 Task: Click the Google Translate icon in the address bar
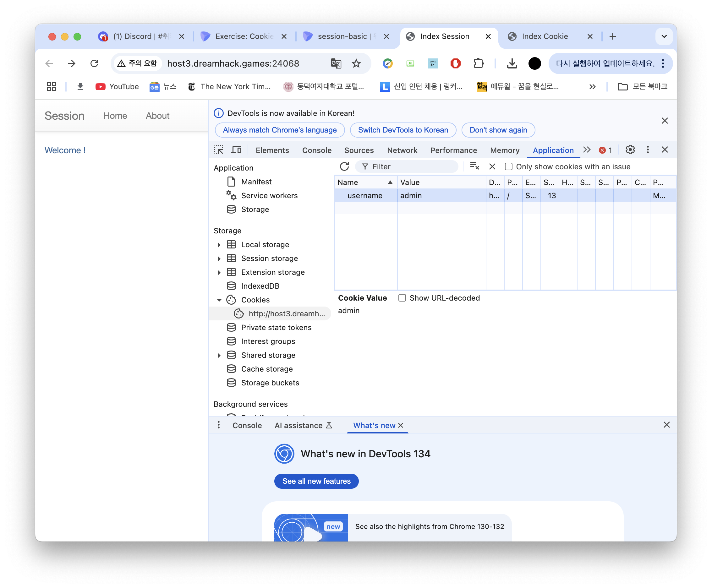(336, 63)
